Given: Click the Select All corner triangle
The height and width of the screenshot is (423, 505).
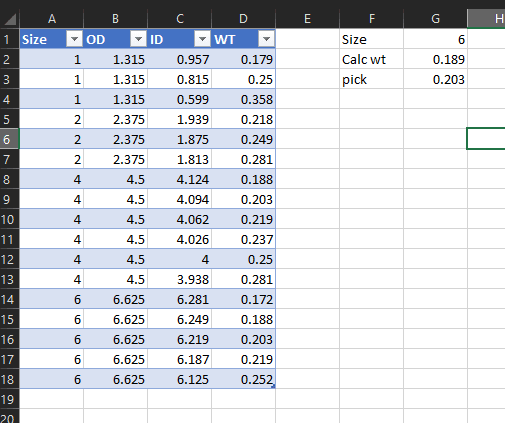Looking at the screenshot, I should 10,19.
